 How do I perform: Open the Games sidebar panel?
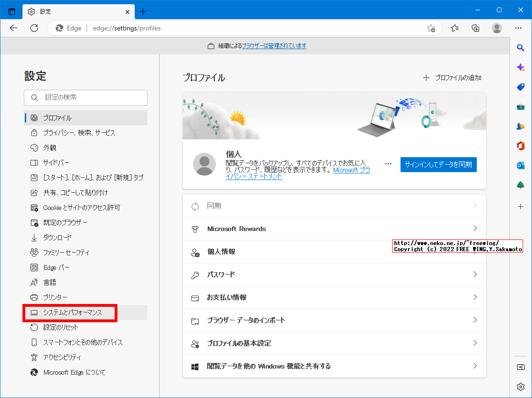point(520,126)
